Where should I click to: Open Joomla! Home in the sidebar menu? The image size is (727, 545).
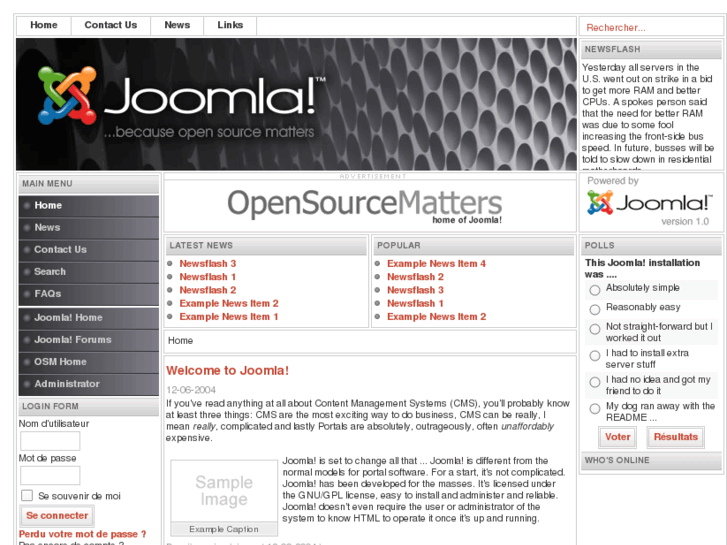[x=89, y=318]
